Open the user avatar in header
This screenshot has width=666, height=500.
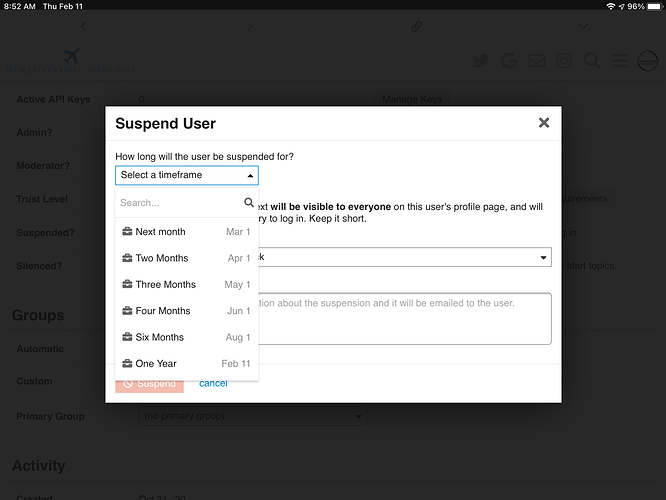pos(647,61)
